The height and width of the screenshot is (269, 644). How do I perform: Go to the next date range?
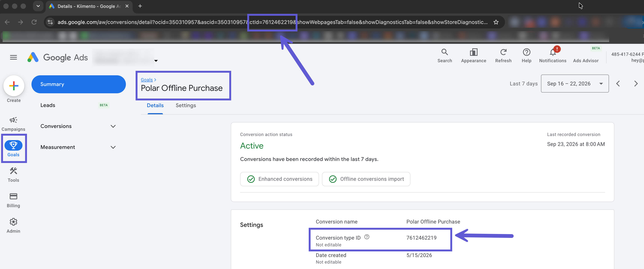pos(636,84)
